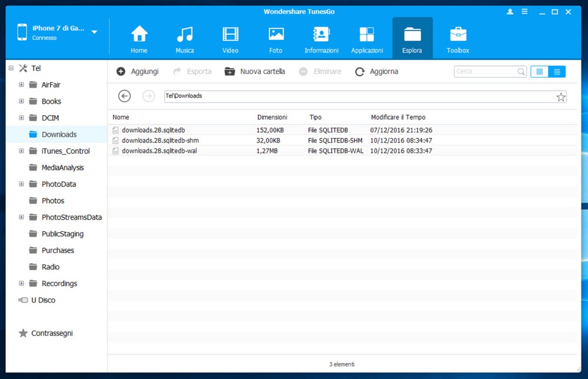Sort files by the Tipo column

pos(315,117)
